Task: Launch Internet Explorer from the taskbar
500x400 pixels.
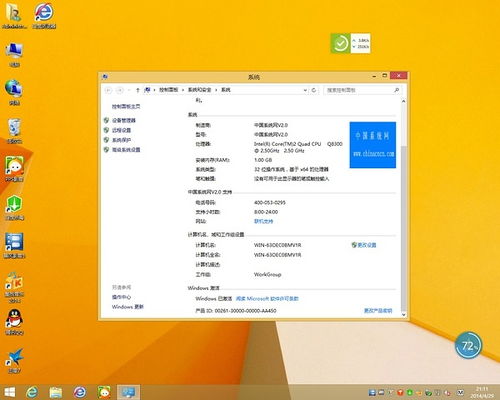Action: coord(32,392)
